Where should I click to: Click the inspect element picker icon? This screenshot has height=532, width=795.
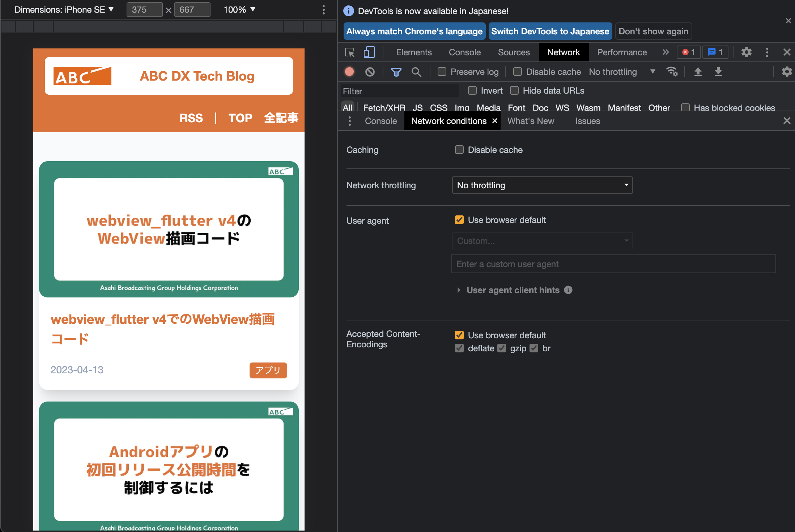(350, 52)
